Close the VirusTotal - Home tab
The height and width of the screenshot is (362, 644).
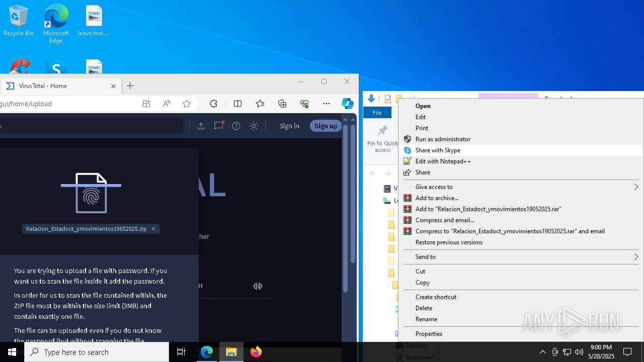tap(113, 86)
